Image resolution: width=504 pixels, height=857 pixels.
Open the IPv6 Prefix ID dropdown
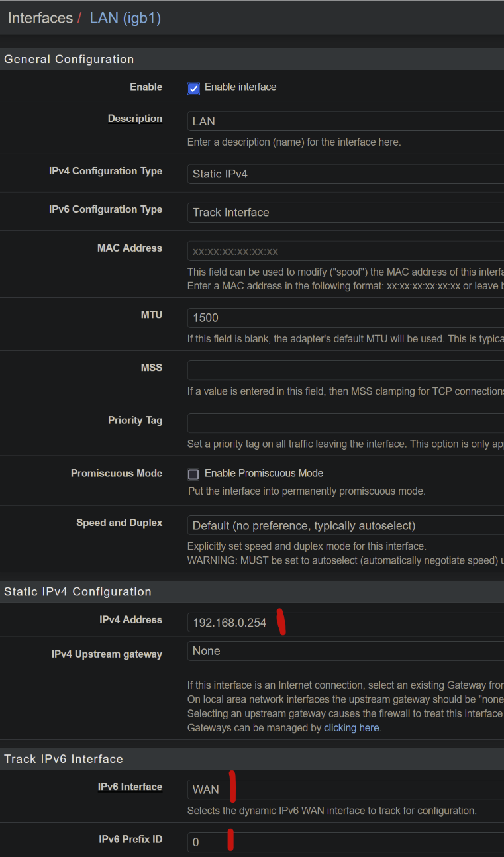346,842
